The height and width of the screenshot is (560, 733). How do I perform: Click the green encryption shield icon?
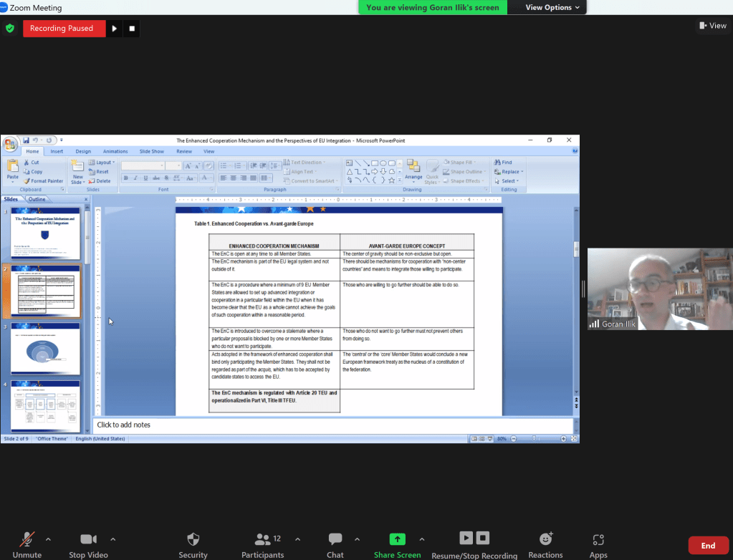(10, 29)
